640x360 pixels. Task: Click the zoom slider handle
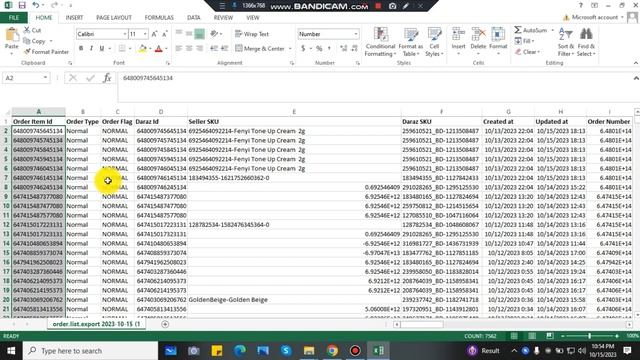(x=589, y=336)
